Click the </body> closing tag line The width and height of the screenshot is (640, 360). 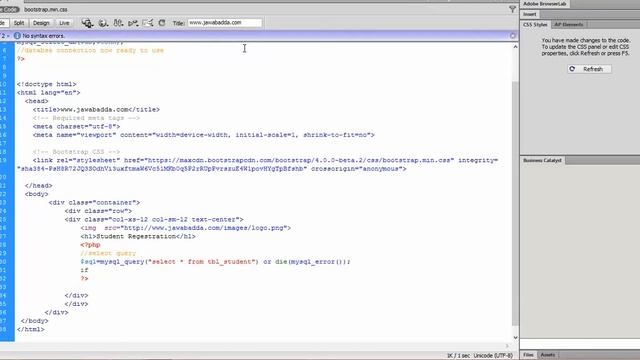tap(34, 321)
